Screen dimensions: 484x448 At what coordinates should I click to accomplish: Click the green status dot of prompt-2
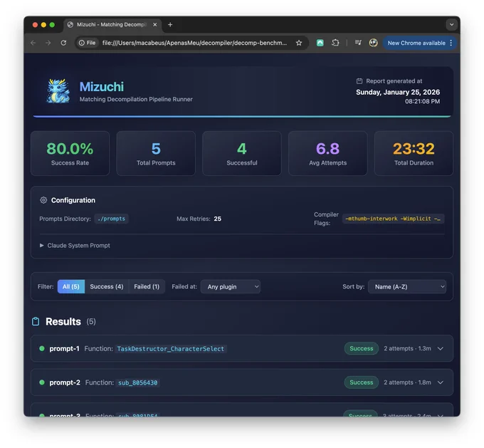[42, 382]
